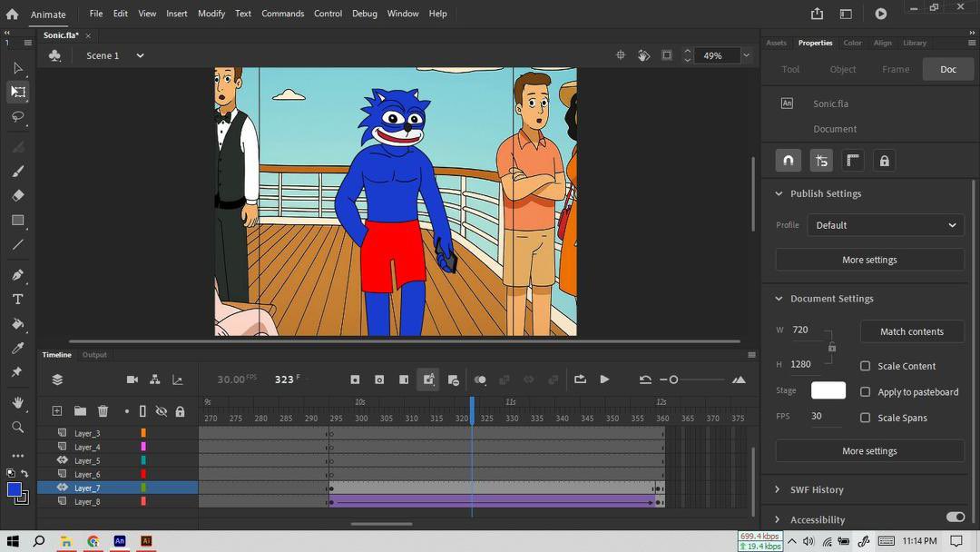This screenshot has width=980, height=552.
Task: Switch to the Library tab
Action: click(915, 43)
